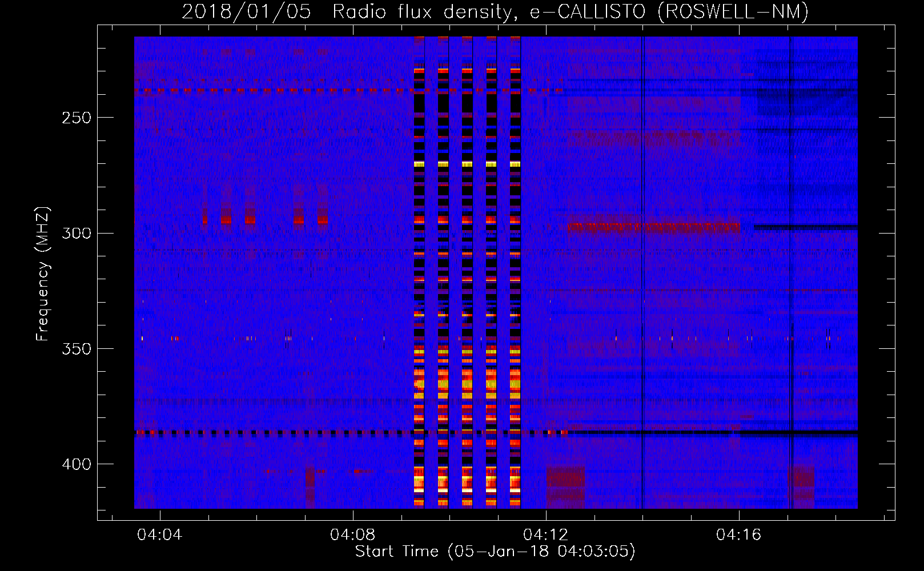Click the 04:16 time tick label
Viewport: 924px width, 571px height.
739,534
